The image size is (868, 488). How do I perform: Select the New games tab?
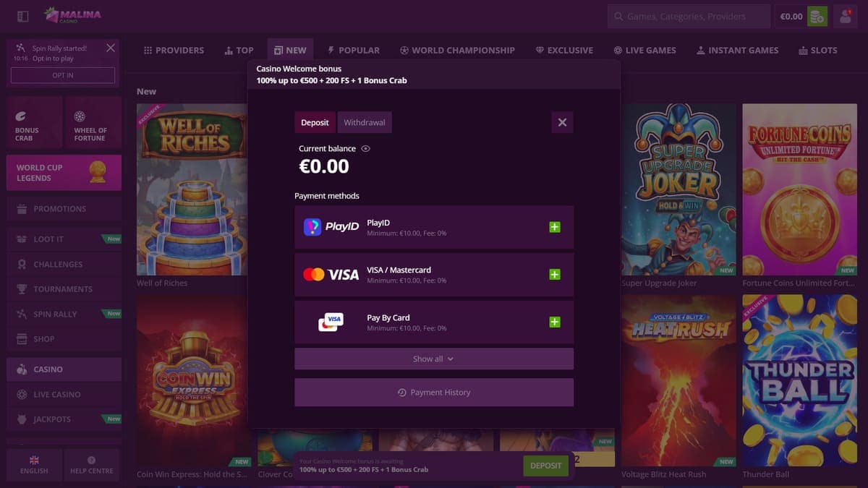(x=290, y=51)
